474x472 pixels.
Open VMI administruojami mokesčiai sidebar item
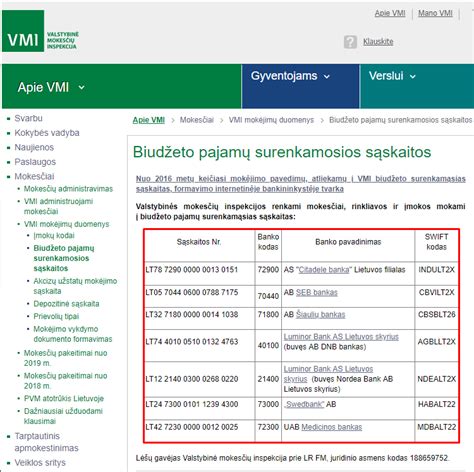(x=58, y=206)
